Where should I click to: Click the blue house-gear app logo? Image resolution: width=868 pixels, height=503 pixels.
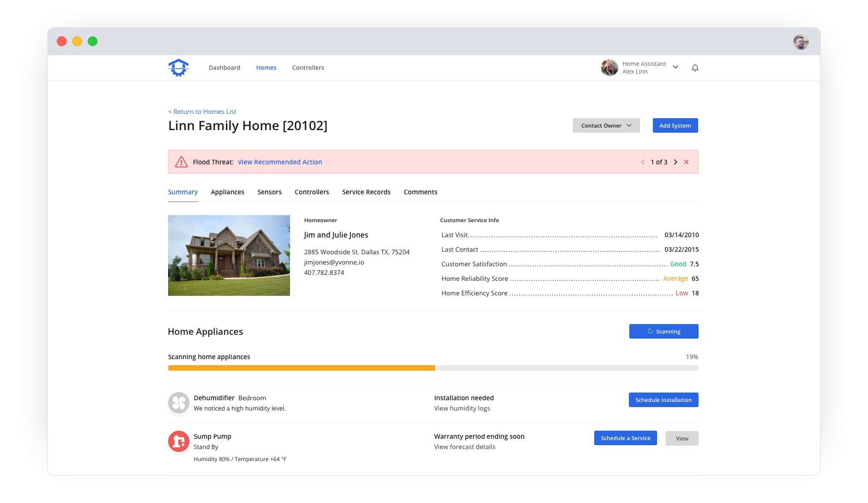(178, 68)
